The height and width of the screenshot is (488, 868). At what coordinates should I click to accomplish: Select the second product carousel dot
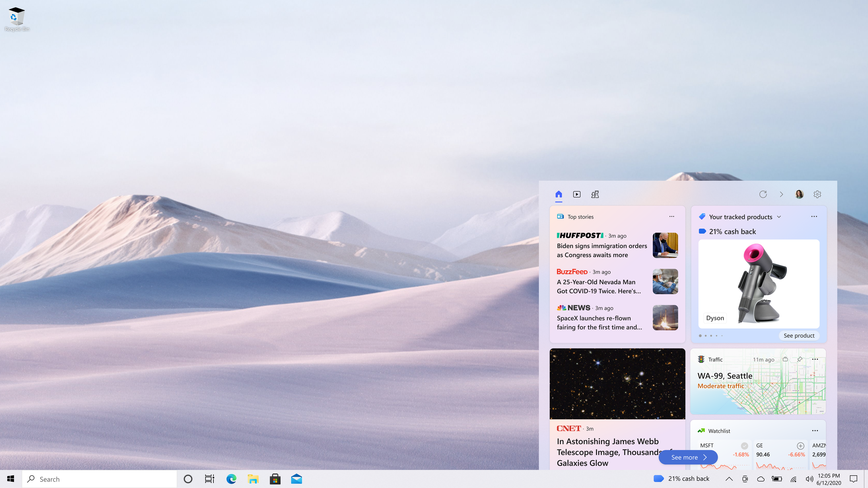(x=706, y=336)
